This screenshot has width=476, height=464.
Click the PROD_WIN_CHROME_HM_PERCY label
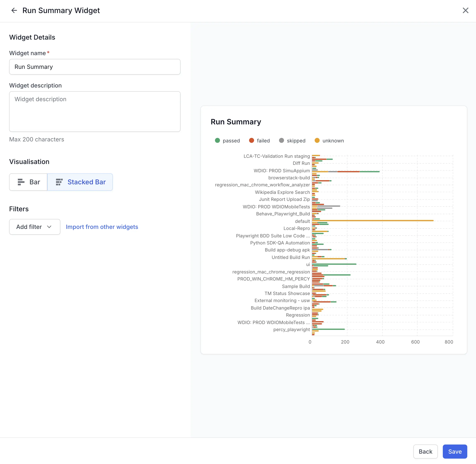pos(273,279)
